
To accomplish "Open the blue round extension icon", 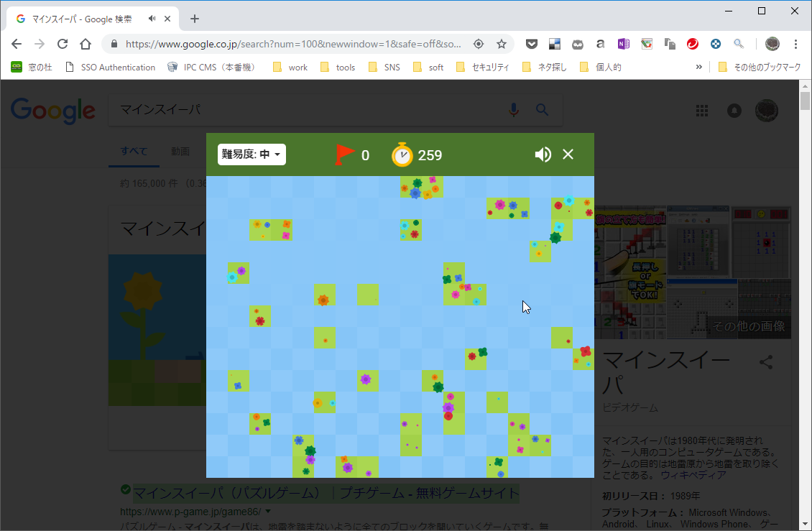I will tap(716, 44).
